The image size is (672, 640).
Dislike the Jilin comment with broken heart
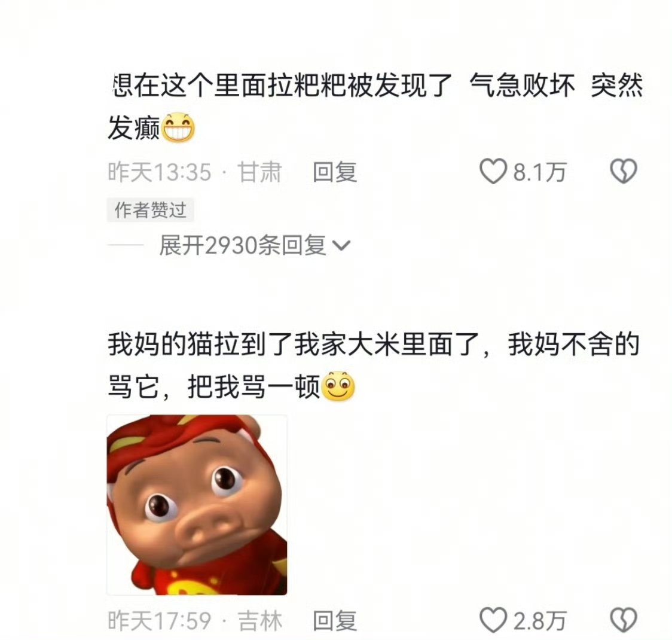623,620
